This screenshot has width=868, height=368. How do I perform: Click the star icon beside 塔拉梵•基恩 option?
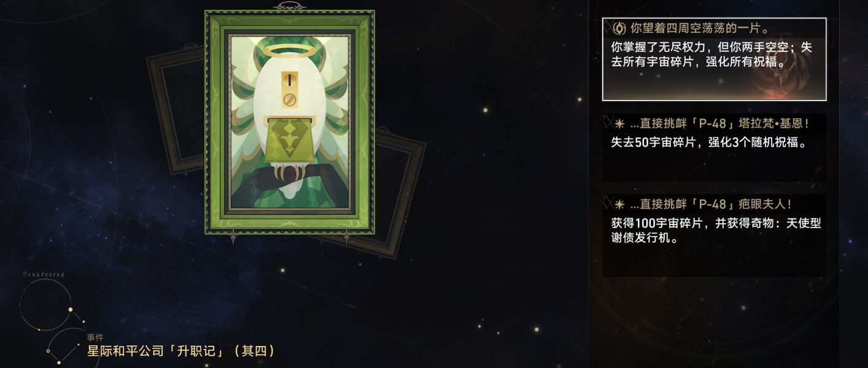coord(619,124)
